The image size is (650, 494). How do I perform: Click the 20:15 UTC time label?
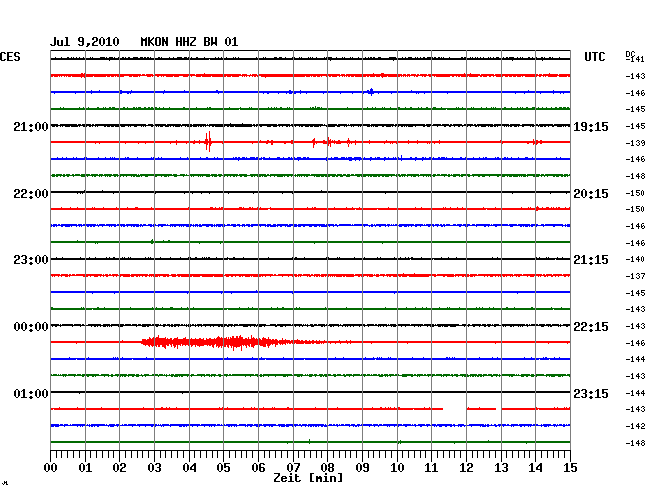(x=591, y=194)
